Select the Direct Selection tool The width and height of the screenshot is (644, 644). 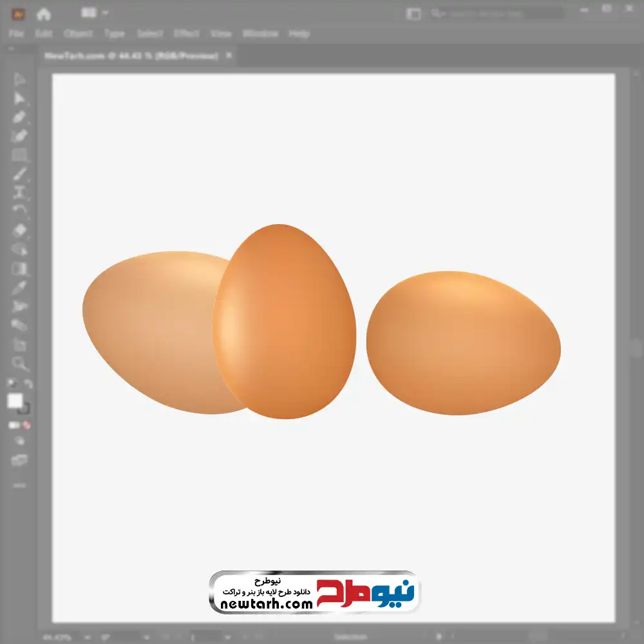click(19, 99)
